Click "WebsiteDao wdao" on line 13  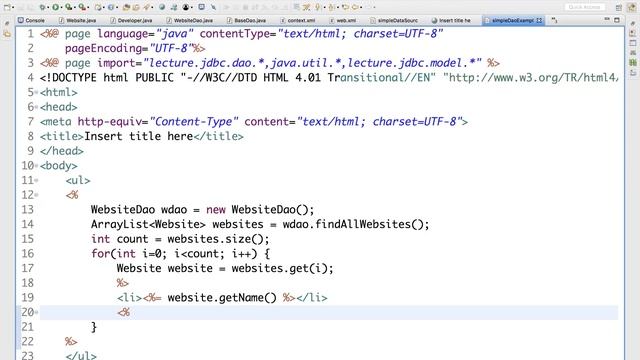[x=139, y=210]
